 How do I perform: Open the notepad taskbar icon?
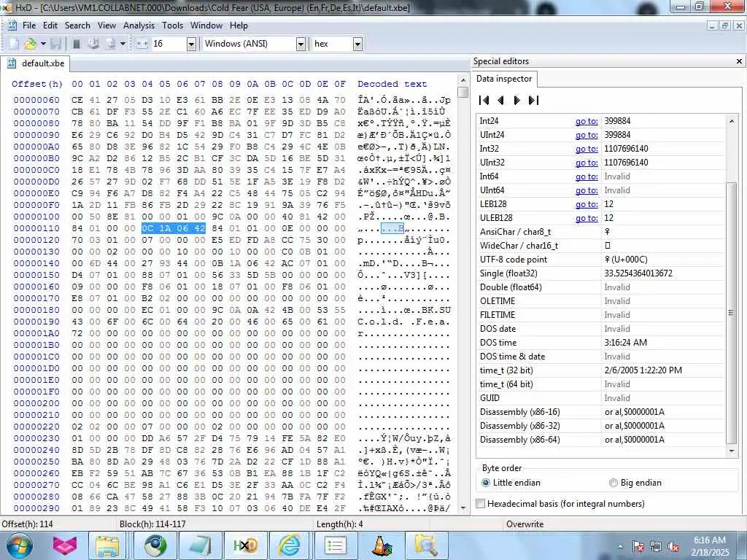(x=200, y=545)
